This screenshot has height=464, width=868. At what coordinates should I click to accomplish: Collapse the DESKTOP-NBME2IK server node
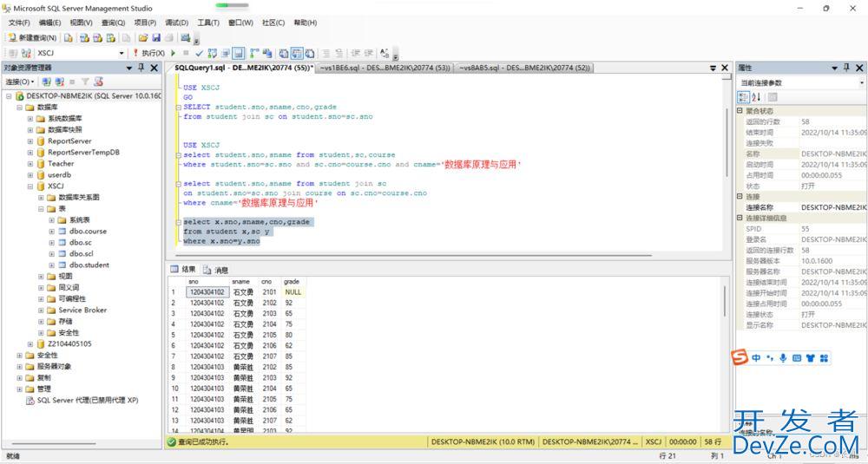[x=9, y=96]
